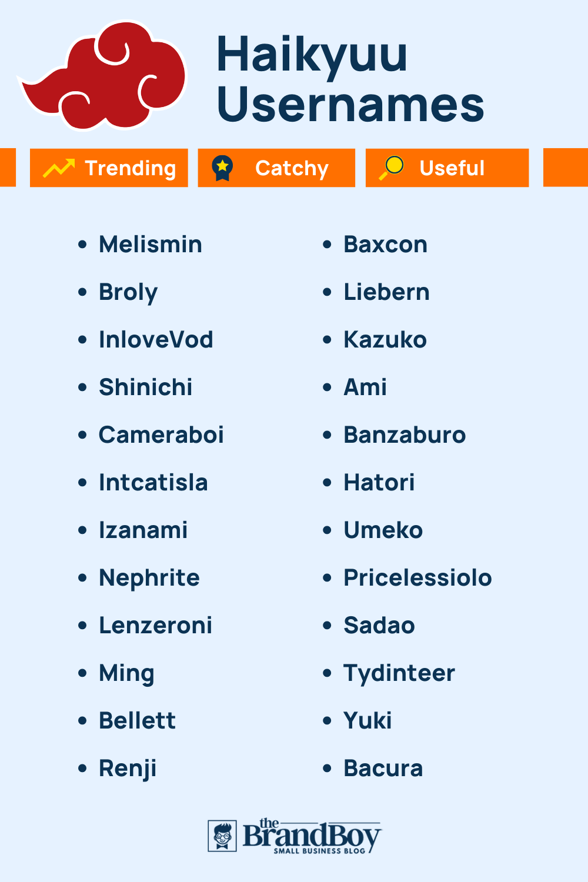This screenshot has height=882, width=588.
Task: Choose the username Banzaburo
Action: tap(405, 435)
